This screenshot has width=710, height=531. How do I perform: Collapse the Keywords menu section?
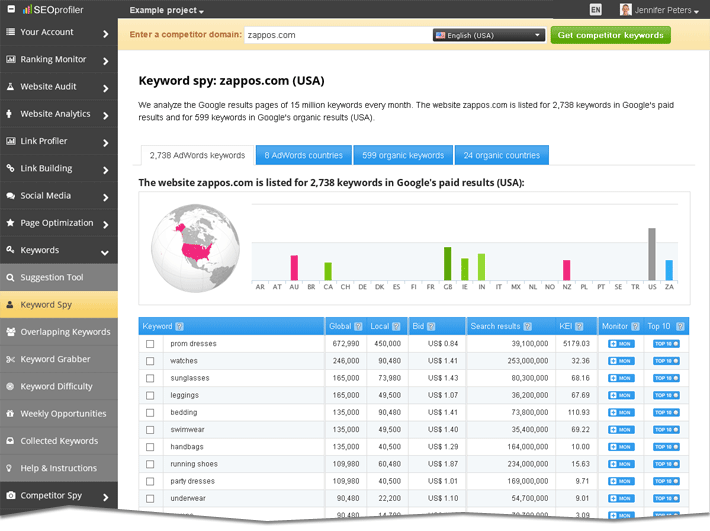(59, 250)
